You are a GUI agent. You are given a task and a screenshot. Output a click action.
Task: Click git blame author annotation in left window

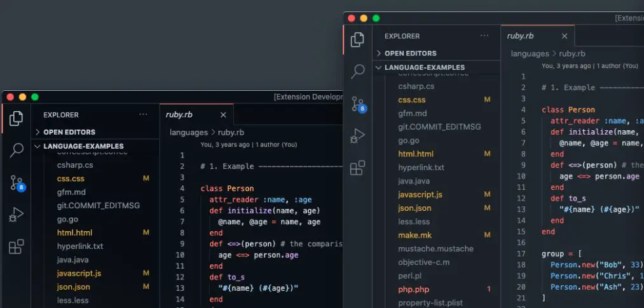[249, 145]
